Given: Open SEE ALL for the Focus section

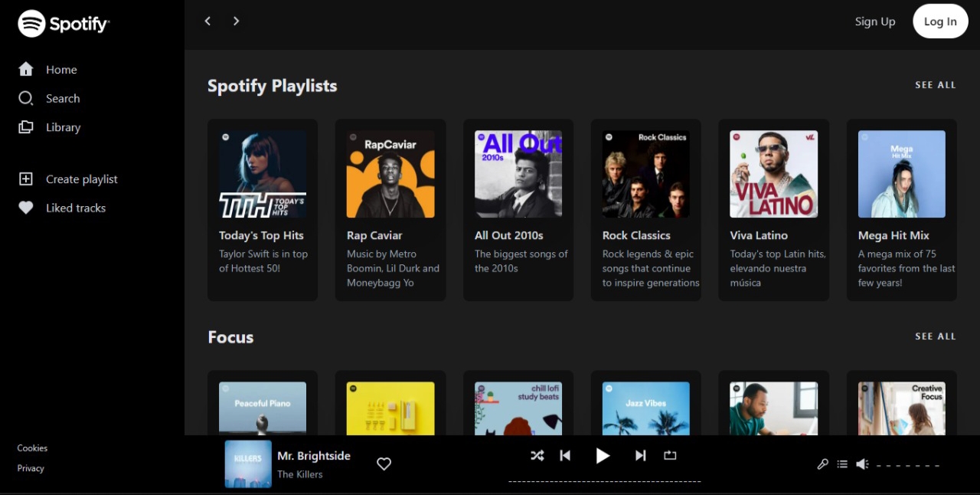Looking at the screenshot, I should (x=936, y=336).
